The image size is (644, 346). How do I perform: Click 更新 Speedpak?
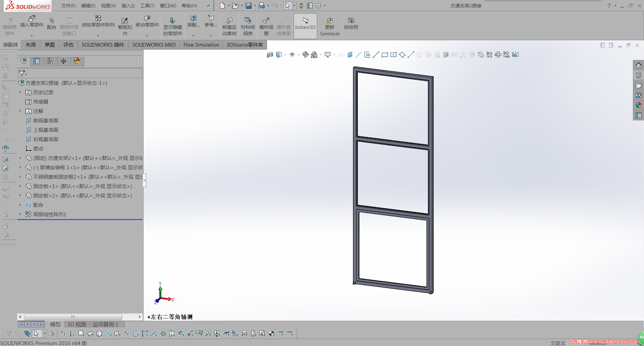pos(330,26)
